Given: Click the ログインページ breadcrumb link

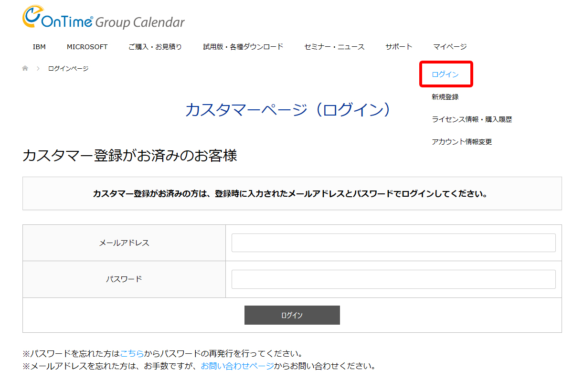Looking at the screenshot, I should [68, 68].
